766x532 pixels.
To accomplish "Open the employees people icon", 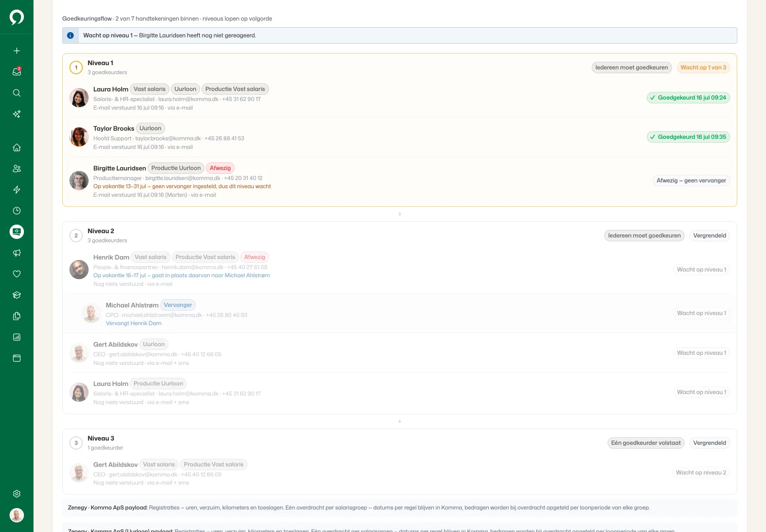I will [x=17, y=169].
